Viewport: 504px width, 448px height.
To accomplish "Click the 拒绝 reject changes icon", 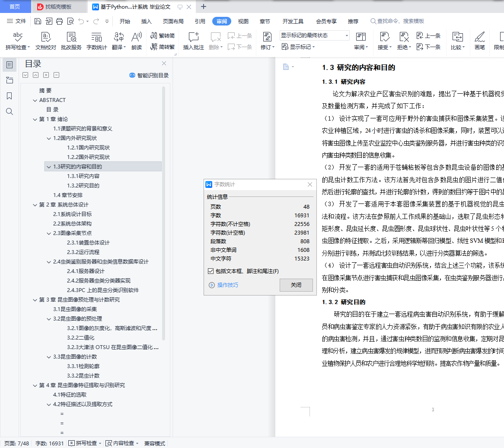I will click(x=404, y=41).
